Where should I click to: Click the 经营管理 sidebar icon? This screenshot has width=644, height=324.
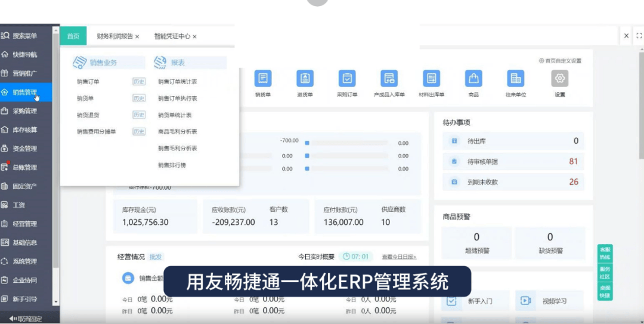click(x=5, y=224)
